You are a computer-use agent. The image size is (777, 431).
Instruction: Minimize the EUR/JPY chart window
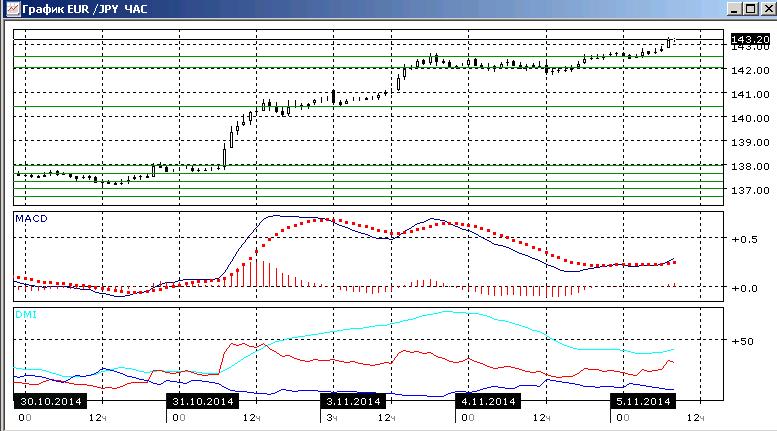(734, 8)
